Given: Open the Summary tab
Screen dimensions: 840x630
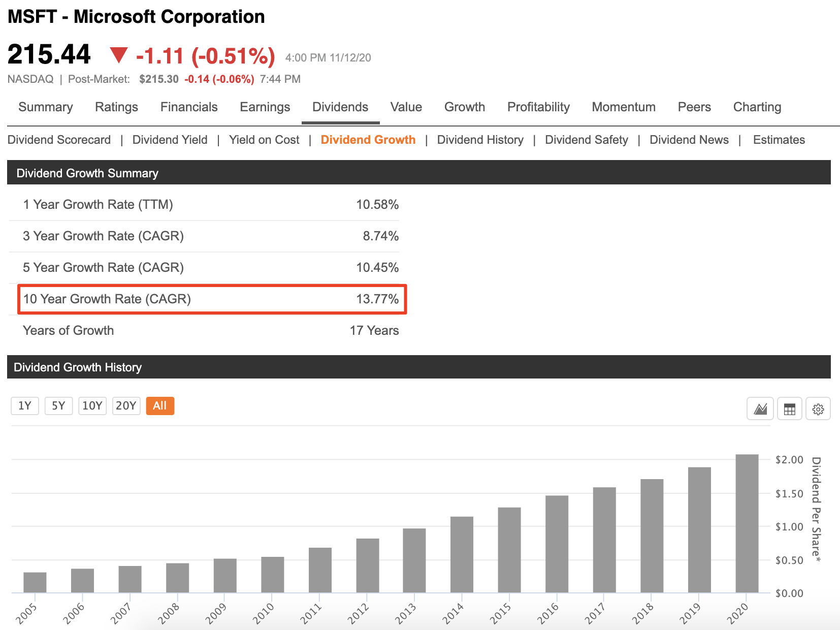Looking at the screenshot, I should (46, 107).
